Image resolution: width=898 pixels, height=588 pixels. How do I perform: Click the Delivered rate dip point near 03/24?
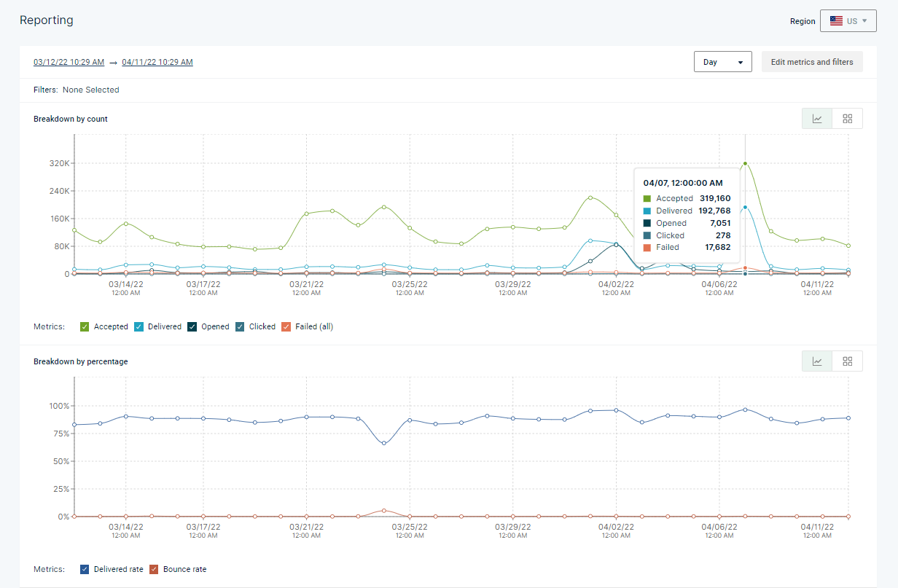pos(384,443)
